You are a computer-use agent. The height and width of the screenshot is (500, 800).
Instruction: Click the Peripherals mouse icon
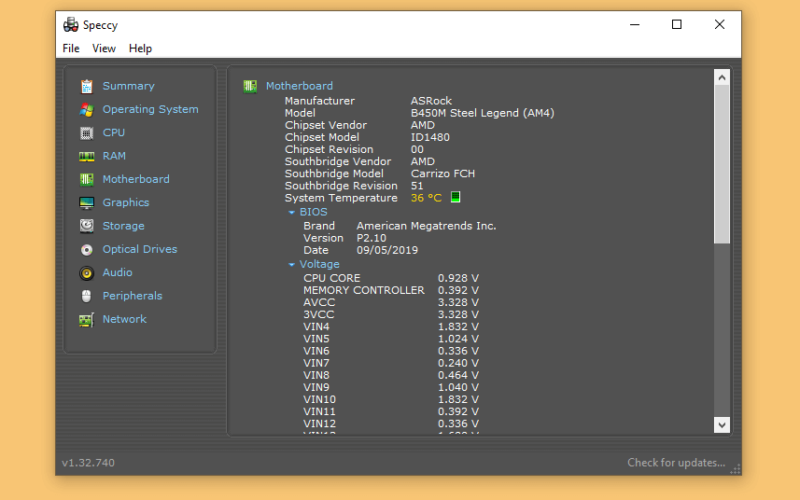[87, 296]
